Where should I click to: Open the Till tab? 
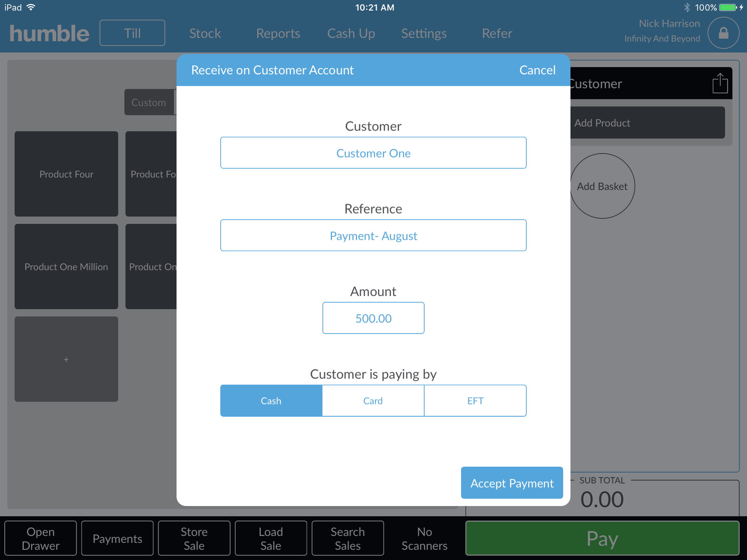pyautogui.click(x=132, y=33)
